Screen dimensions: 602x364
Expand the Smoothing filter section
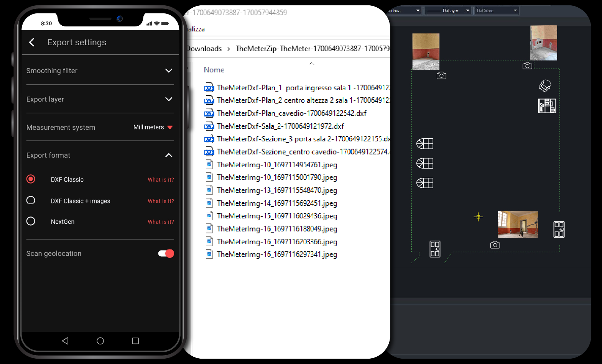pyautogui.click(x=100, y=71)
